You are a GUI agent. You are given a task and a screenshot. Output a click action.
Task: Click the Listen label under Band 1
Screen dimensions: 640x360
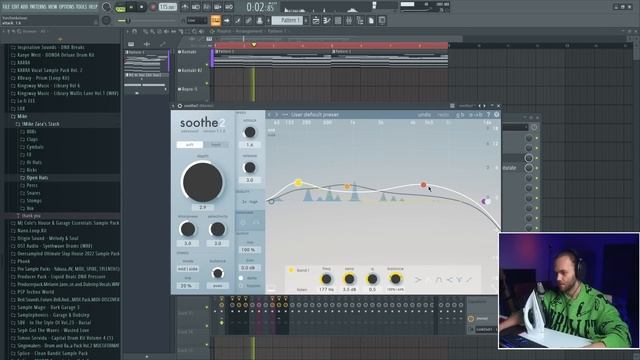point(302,289)
